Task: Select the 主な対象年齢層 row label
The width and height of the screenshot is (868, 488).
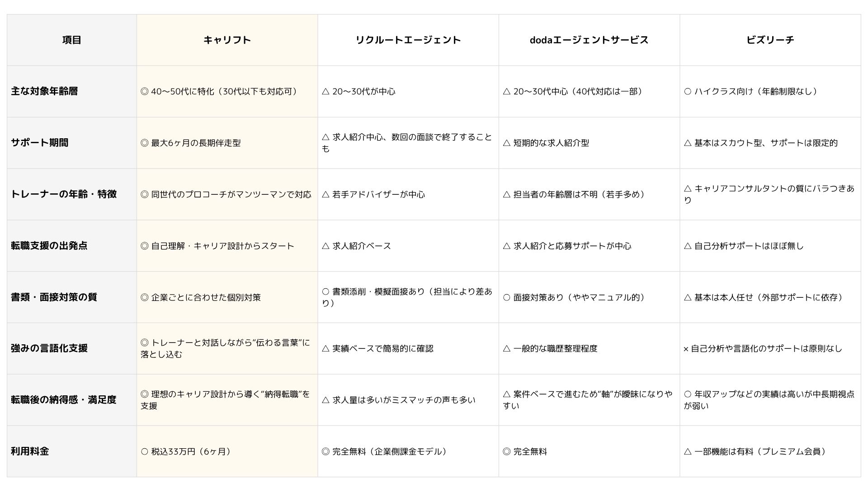Action: tap(72, 91)
